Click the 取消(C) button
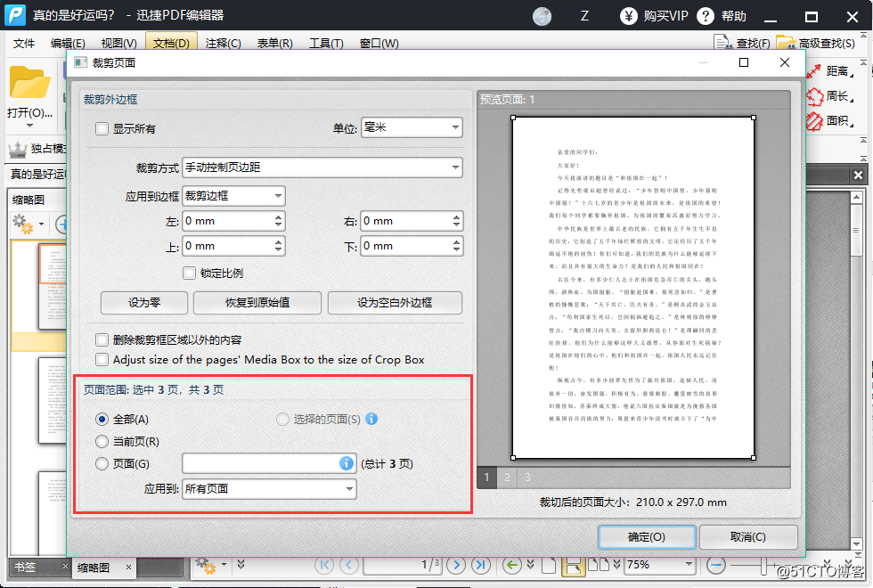Viewport: 873px width, 588px height. (748, 536)
